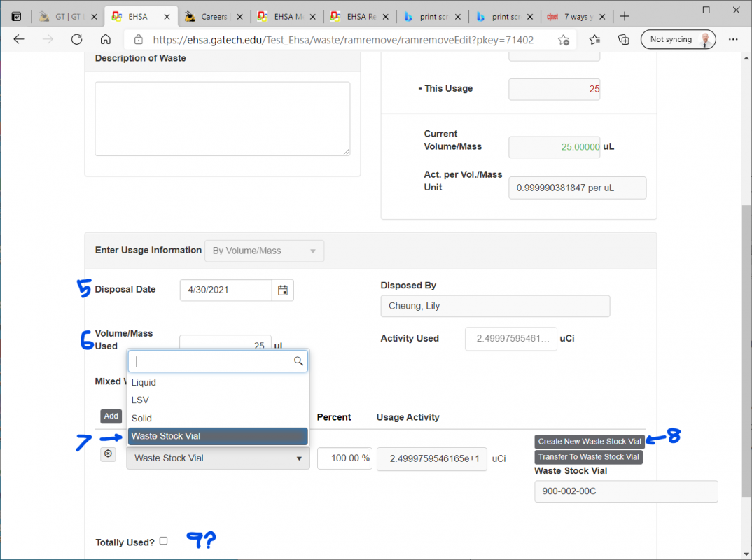Click Create New Waste Stock Vial button

[x=590, y=442]
